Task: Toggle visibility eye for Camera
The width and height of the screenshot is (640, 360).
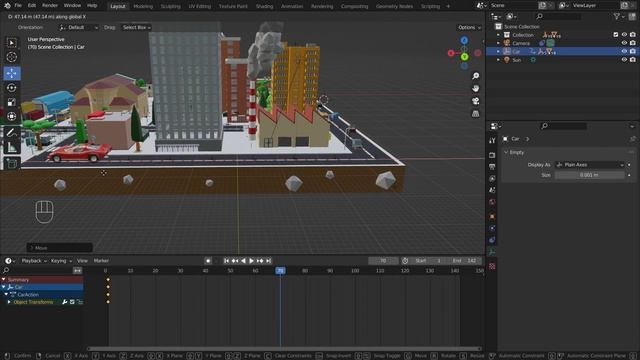Action: click(624, 43)
